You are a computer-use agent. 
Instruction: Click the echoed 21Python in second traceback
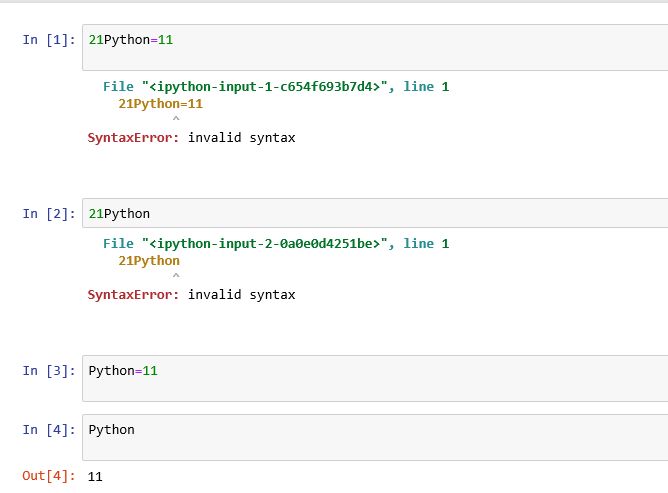click(x=149, y=260)
